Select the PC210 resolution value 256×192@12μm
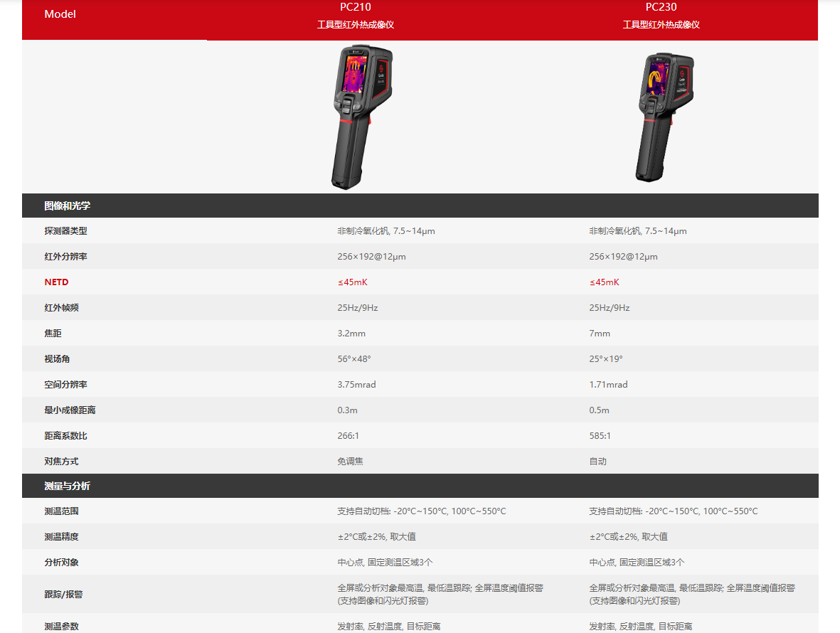The height and width of the screenshot is (633, 840). tap(371, 257)
